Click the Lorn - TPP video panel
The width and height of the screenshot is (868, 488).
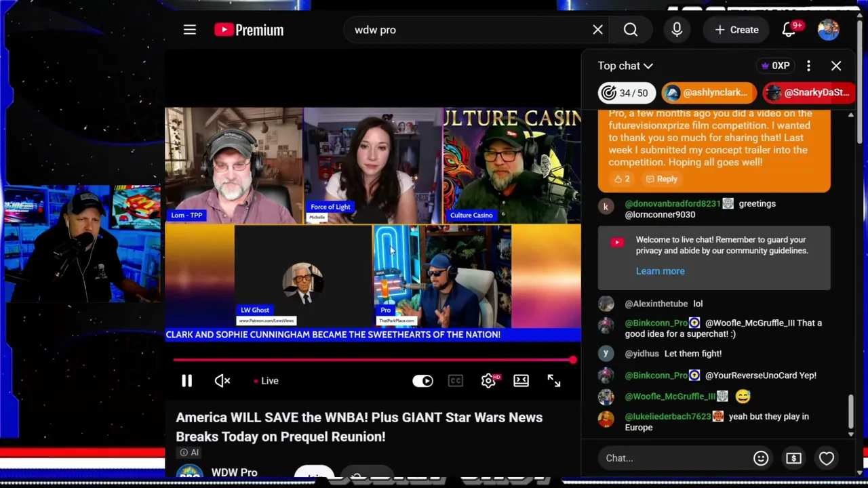click(x=234, y=165)
